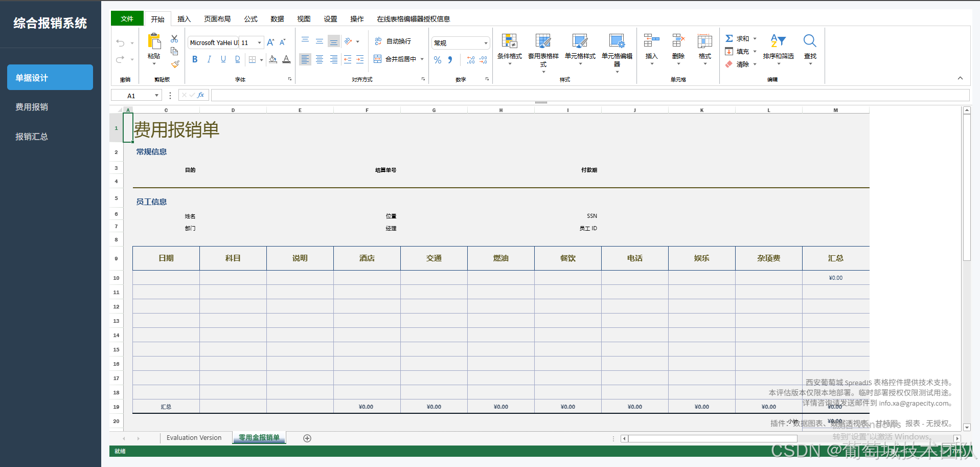This screenshot has height=467, width=980.
Task: Click the Insert cells (插入) icon
Action: (x=651, y=41)
